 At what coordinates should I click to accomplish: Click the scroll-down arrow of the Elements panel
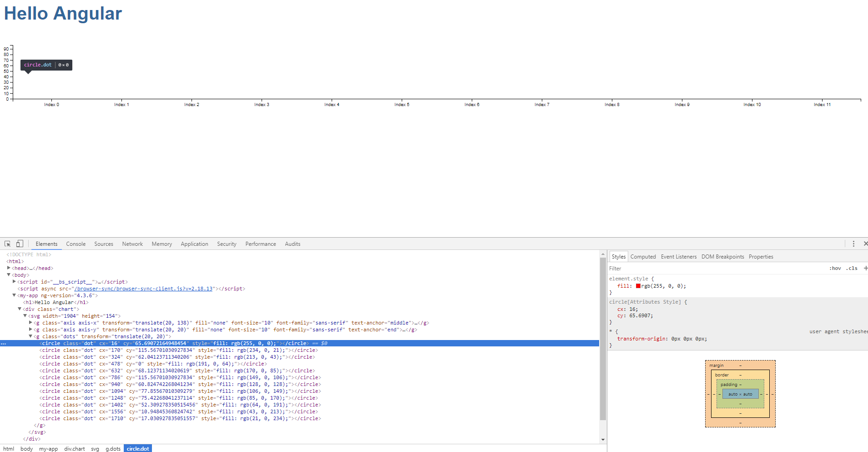click(x=603, y=440)
